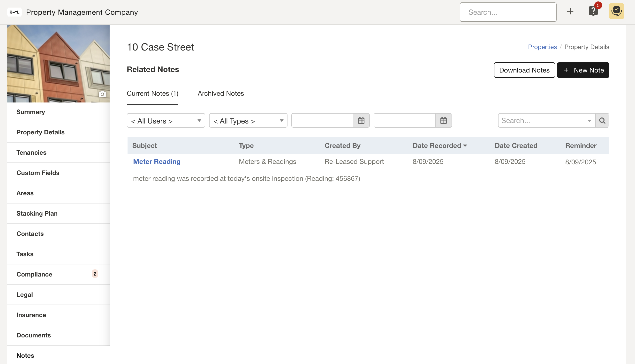Click the plus add icon in header
The width and height of the screenshot is (635, 364).
pos(570,11)
